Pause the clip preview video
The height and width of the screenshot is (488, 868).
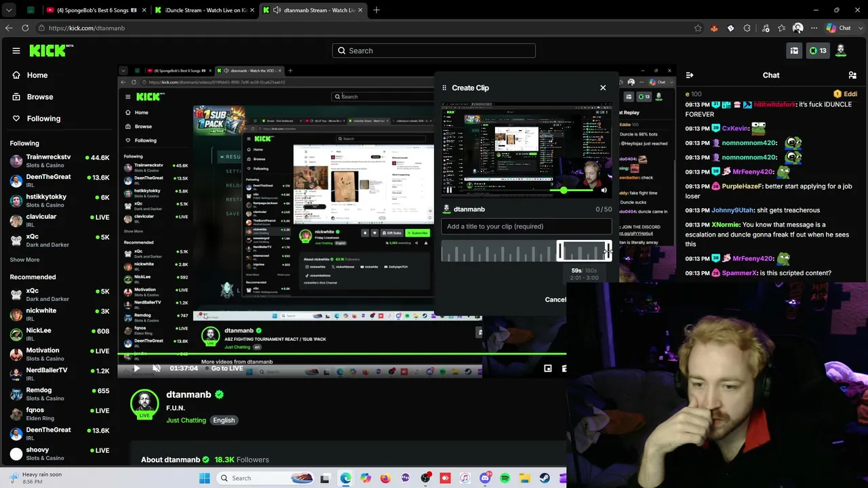tap(449, 190)
